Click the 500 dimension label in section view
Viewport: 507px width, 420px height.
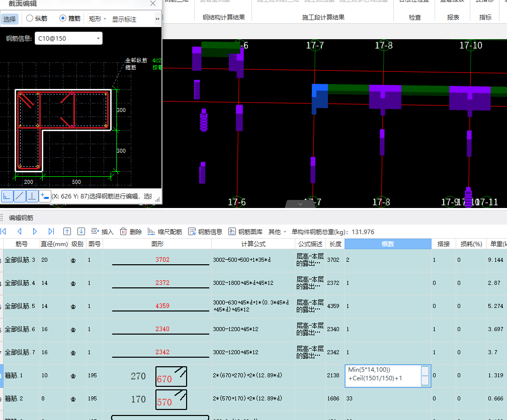(76, 182)
